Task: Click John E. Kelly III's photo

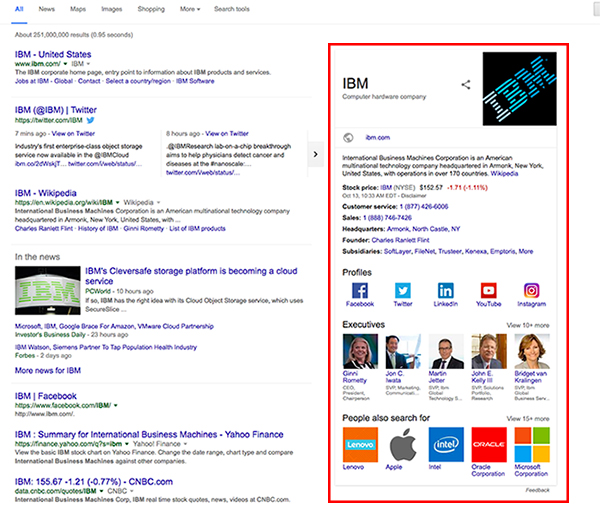Action: coord(489,351)
